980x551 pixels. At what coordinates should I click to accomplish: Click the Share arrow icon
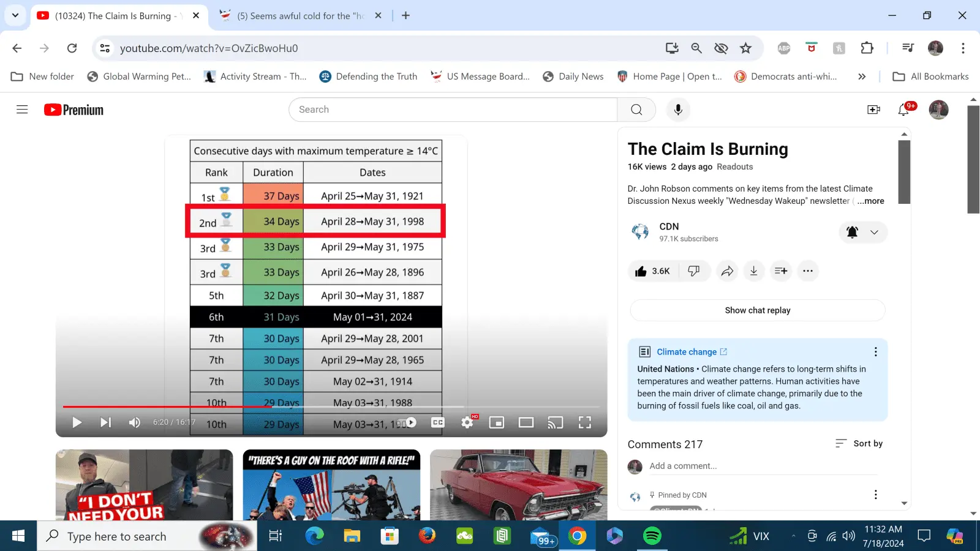click(x=727, y=271)
